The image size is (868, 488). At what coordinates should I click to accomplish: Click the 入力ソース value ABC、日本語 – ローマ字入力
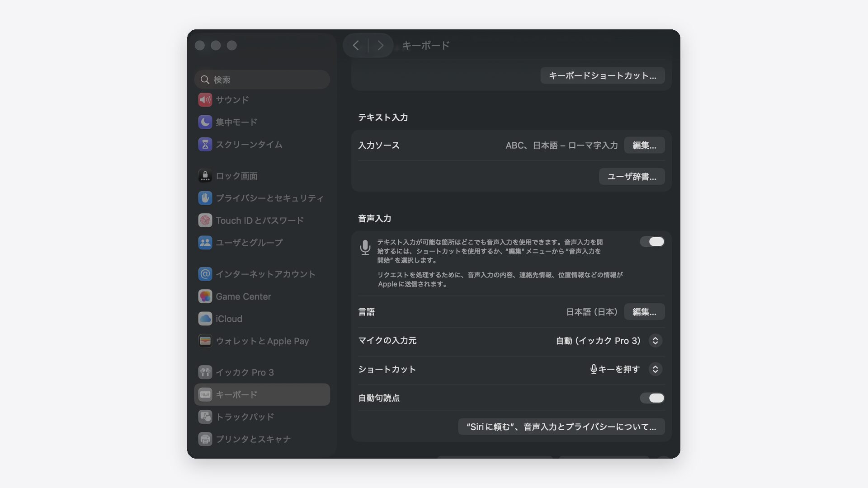[561, 145]
